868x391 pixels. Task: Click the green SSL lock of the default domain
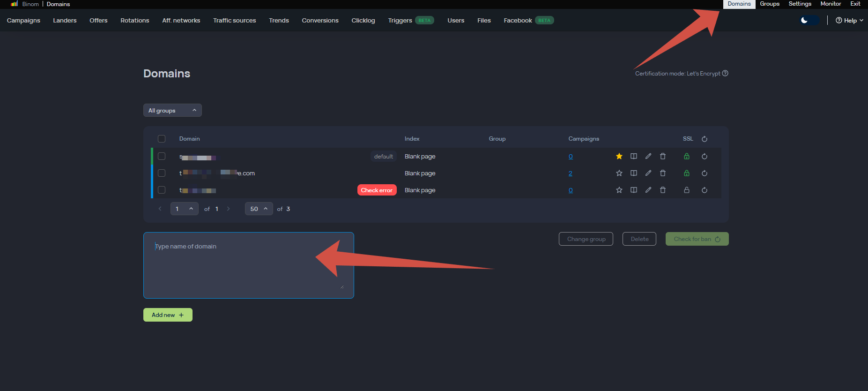[687, 156]
